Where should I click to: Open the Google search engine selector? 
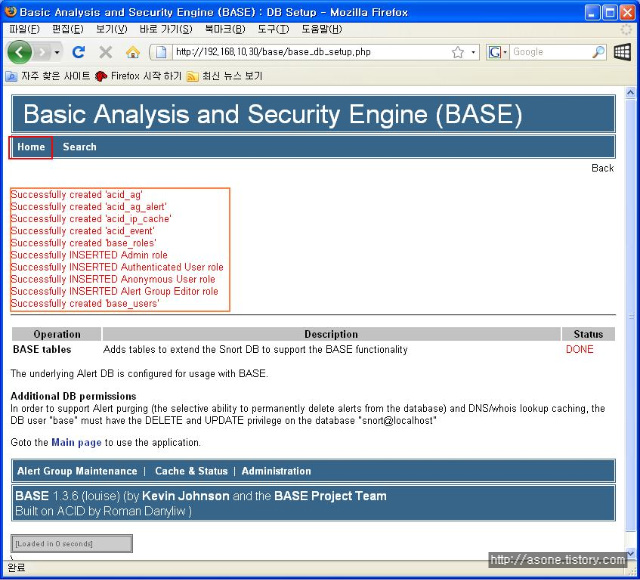[497, 52]
